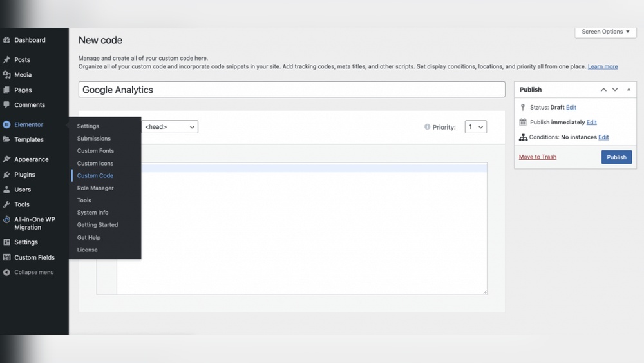Select Custom Icons submenu item
The image size is (644, 363).
[95, 163]
